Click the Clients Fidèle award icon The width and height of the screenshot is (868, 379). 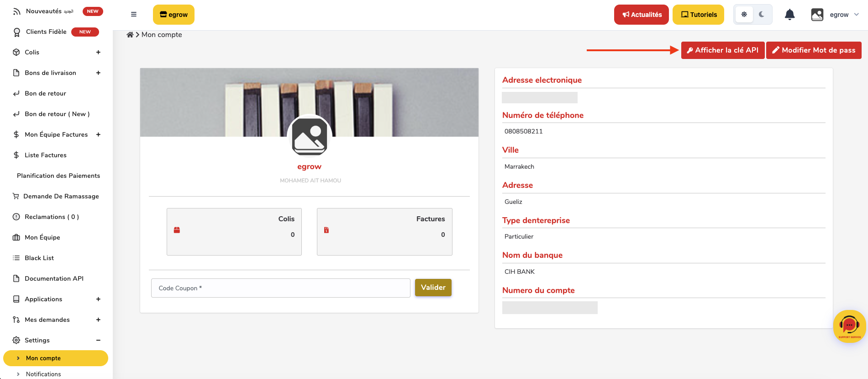tap(17, 32)
